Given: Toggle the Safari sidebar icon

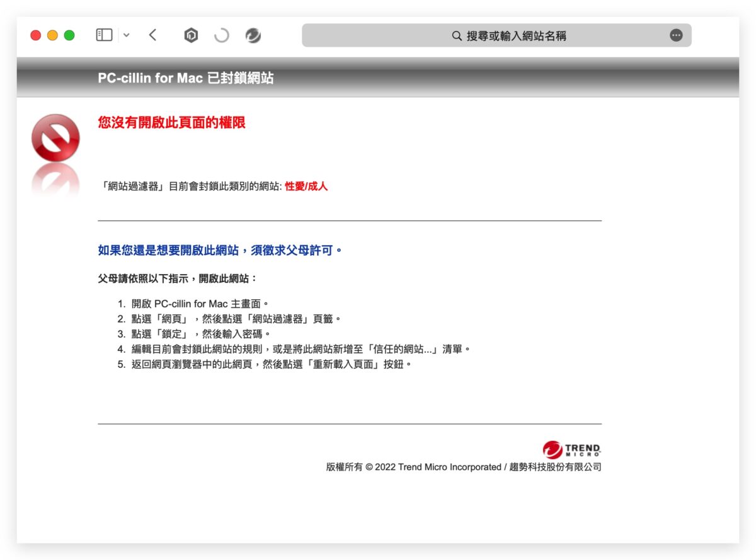Looking at the screenshot, I should pyautogui.click(x=104, y=35).
